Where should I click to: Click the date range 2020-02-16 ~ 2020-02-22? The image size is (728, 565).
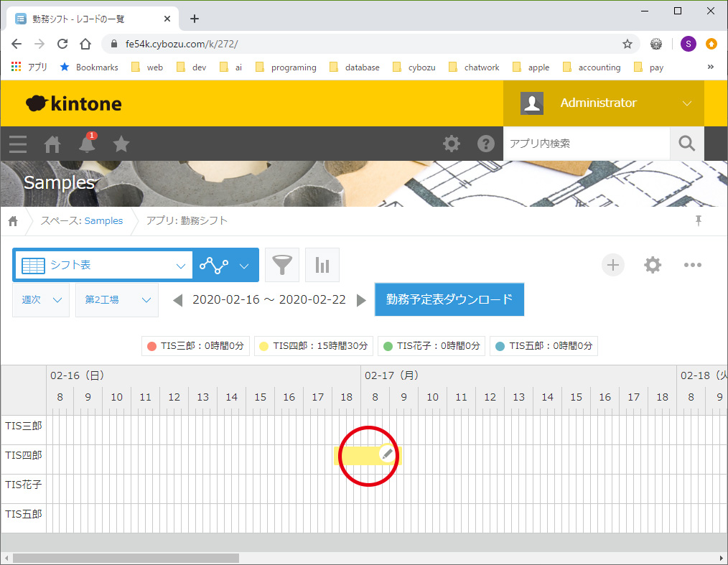click(269, 300)
